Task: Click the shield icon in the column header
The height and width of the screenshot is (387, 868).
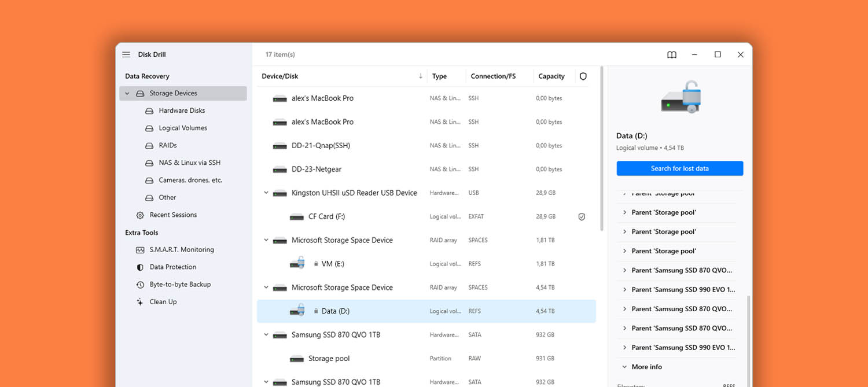Action: coord(583,76)
